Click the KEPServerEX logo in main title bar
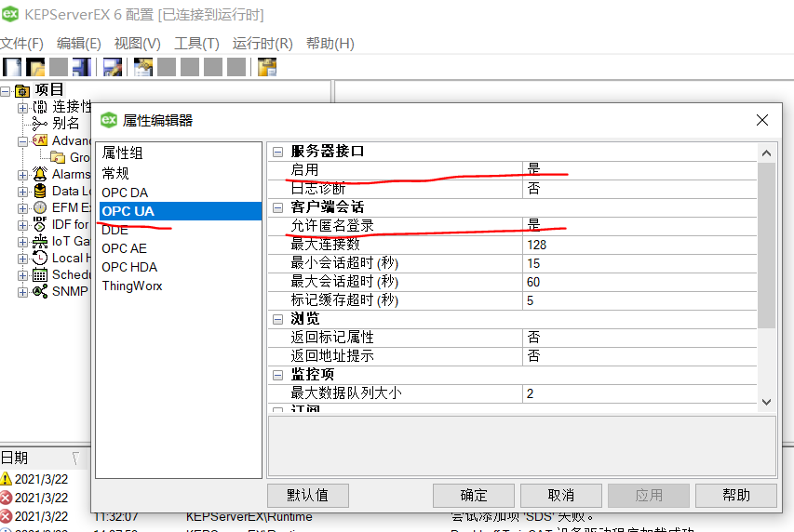Screen dimensions: 794x532 point(10,14)
